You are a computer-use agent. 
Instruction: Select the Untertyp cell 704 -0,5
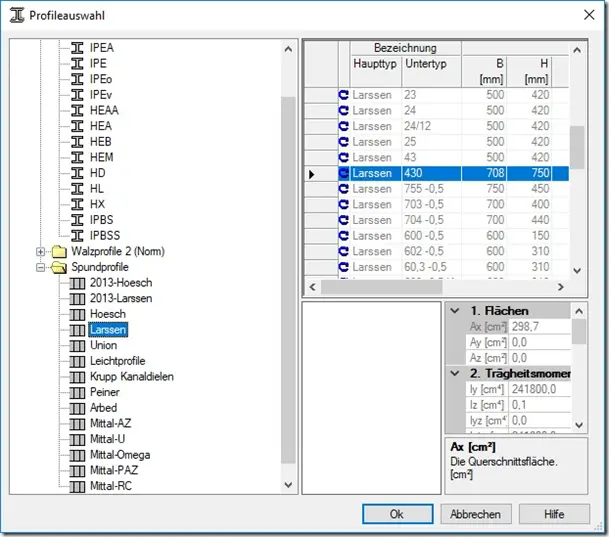pyautogui.click(x=432, y=220)
